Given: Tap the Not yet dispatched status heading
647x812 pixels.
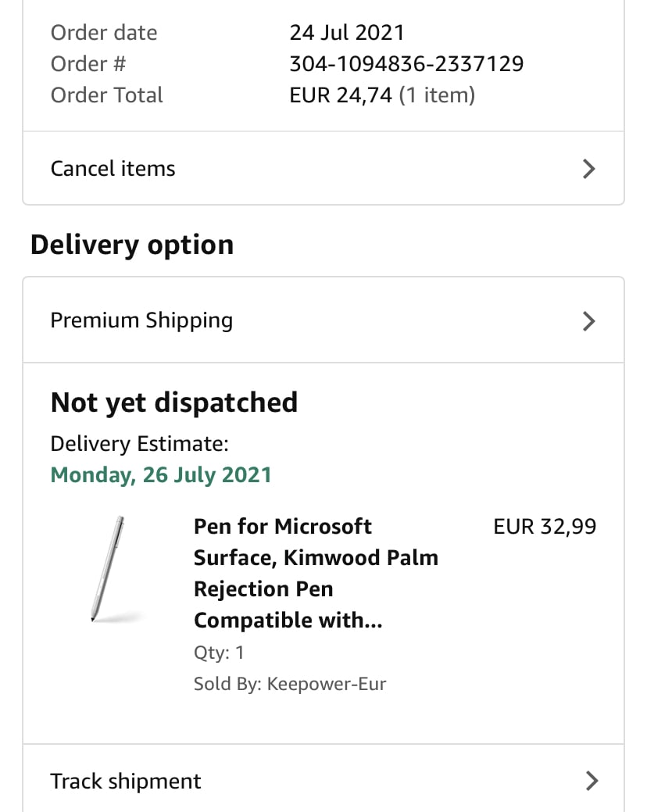Looking at the screenshot, I should [174, 402].
